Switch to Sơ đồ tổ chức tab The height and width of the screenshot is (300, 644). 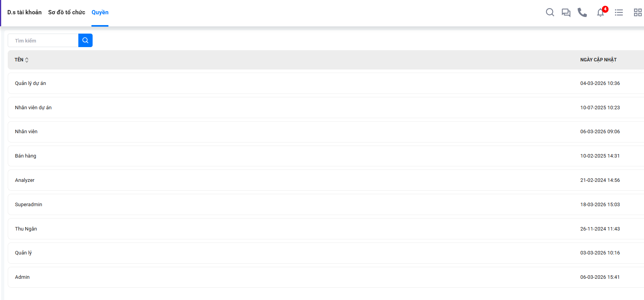(66, 12)
